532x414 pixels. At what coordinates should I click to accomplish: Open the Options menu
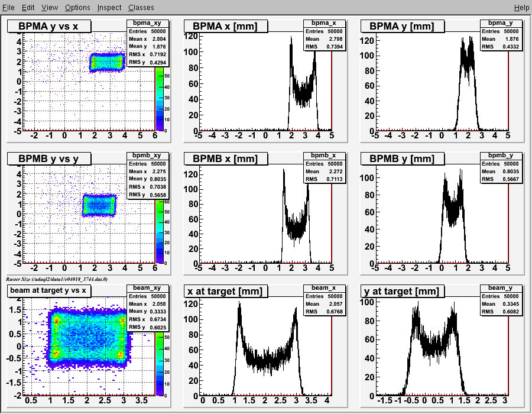coord(77,8)
